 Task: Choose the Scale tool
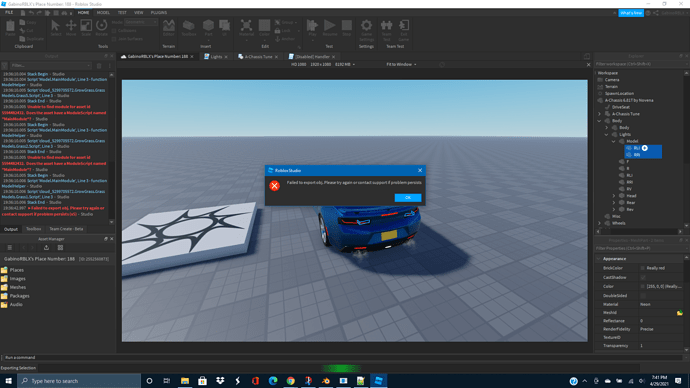tap(86, 28)
